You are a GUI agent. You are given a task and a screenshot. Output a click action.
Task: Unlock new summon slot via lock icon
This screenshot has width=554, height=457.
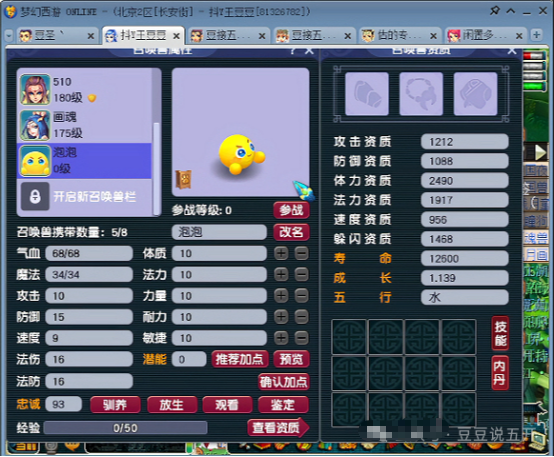pyautogui.click(x=35, y=196)
